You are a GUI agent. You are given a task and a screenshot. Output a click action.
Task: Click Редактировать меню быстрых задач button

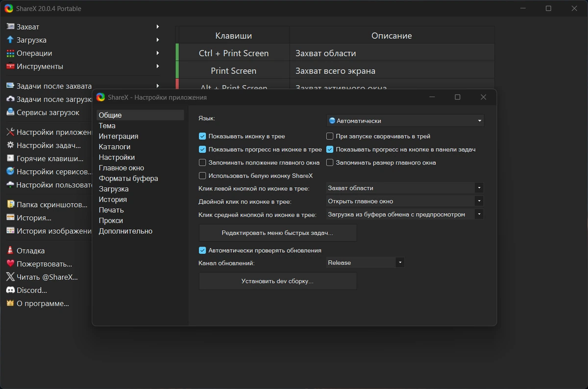278,233
